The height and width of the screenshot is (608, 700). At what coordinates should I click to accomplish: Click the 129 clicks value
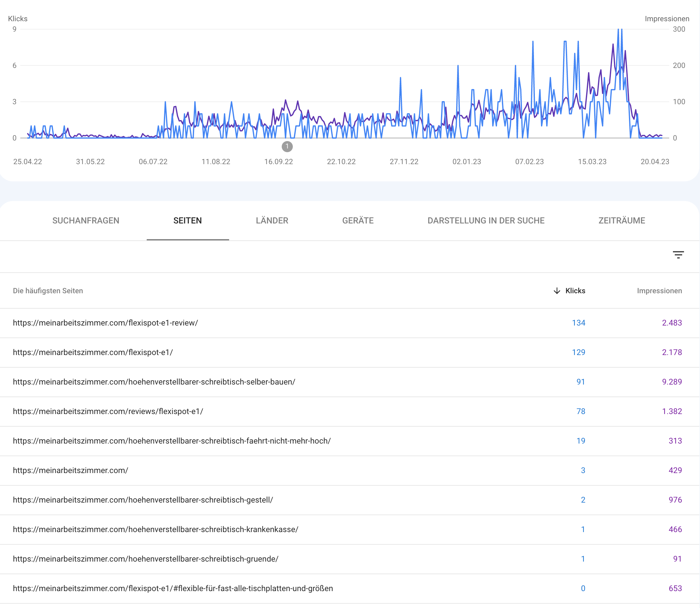(579, 353)
